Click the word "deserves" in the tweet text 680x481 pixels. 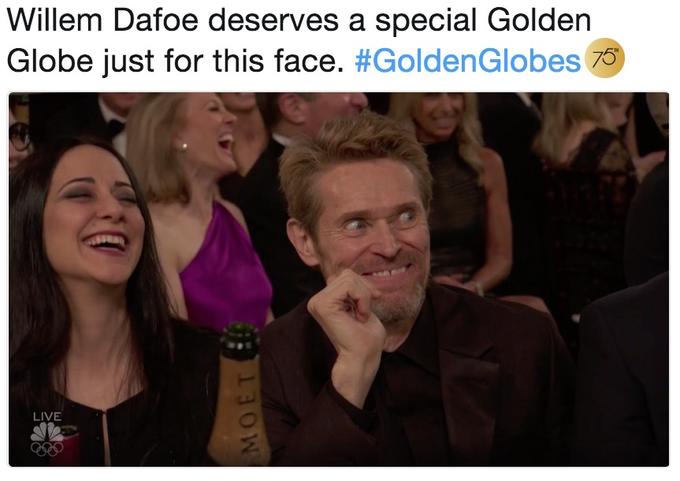tap(273, 20)
